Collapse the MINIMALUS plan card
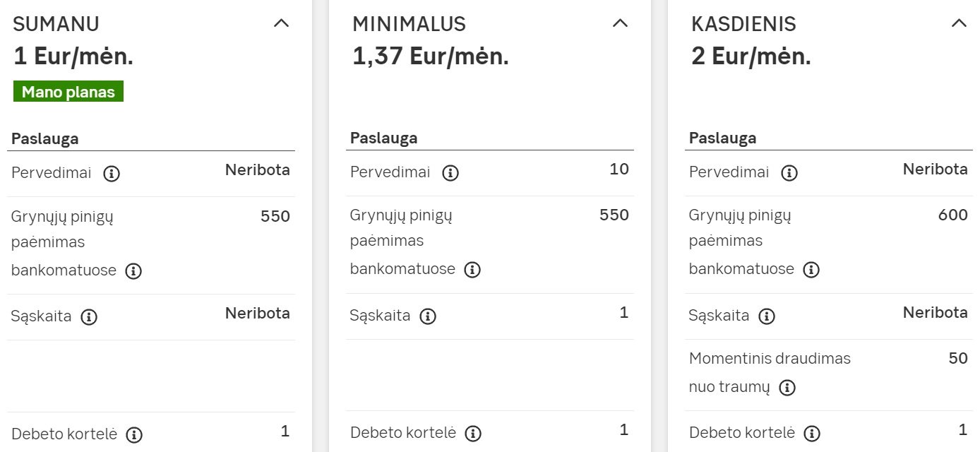980x452 pixels. click(x=620, y=23)
